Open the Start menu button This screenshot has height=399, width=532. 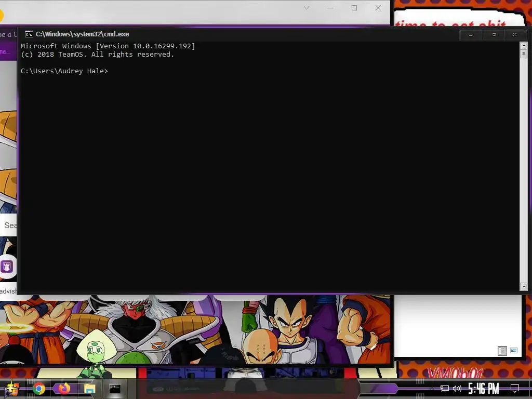click(x=12, y=389)
